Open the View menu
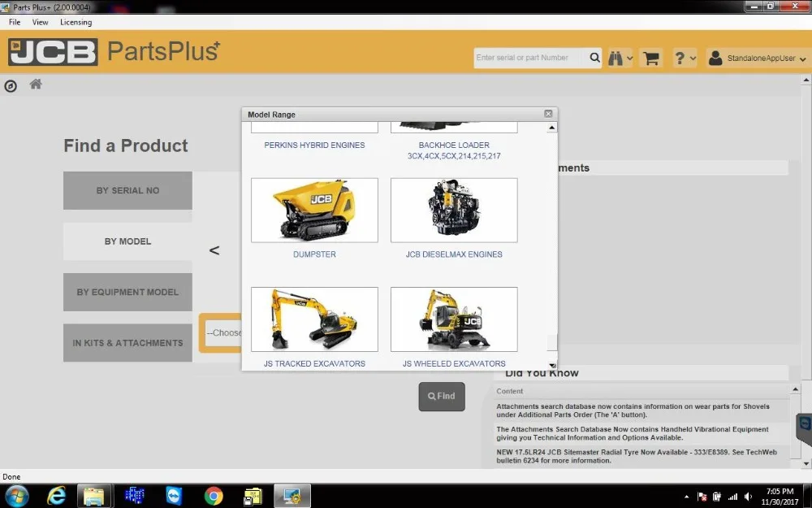The image size is (812, 508). tap(40, 22)
